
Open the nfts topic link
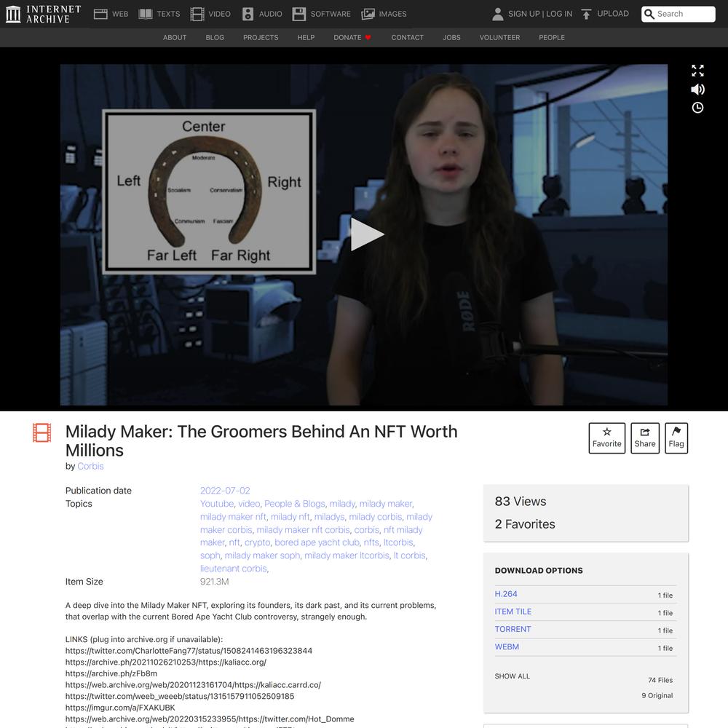[x=371, y=542]
